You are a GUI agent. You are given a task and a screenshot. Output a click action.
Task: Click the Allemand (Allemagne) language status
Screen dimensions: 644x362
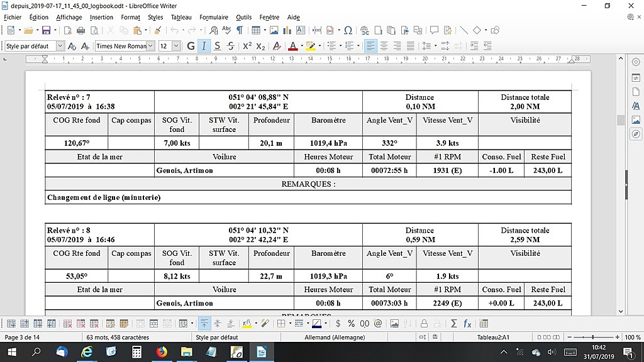point(335,337)
